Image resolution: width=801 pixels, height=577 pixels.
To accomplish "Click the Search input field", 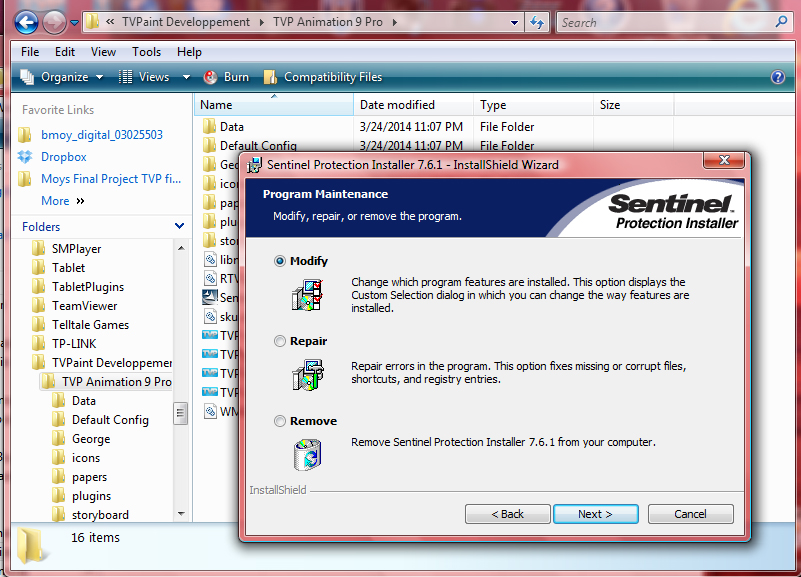I will [x=664, y=22].
